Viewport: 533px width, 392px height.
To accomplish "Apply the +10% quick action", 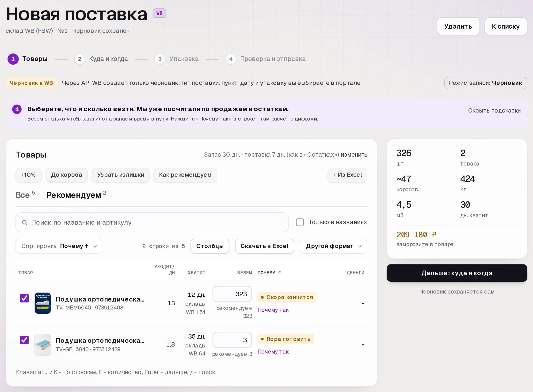I will tap(28, 175).
